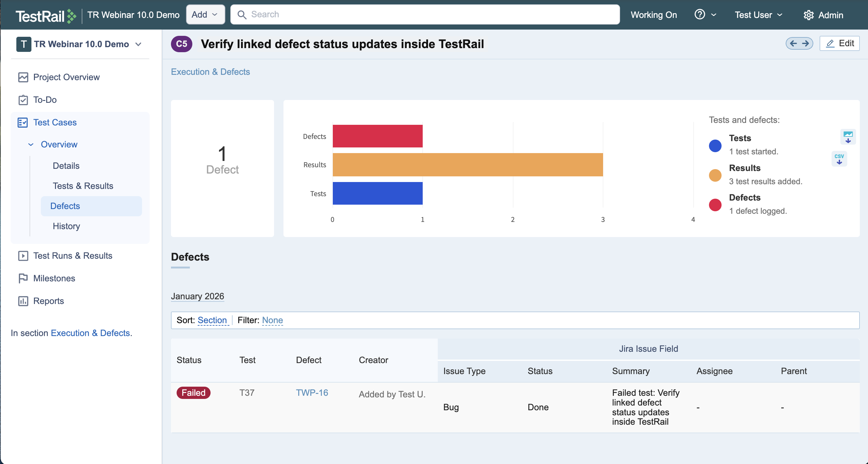The image size is (868, 464).
Task: Open the Add dropdown
Action: tap(205, 14)
